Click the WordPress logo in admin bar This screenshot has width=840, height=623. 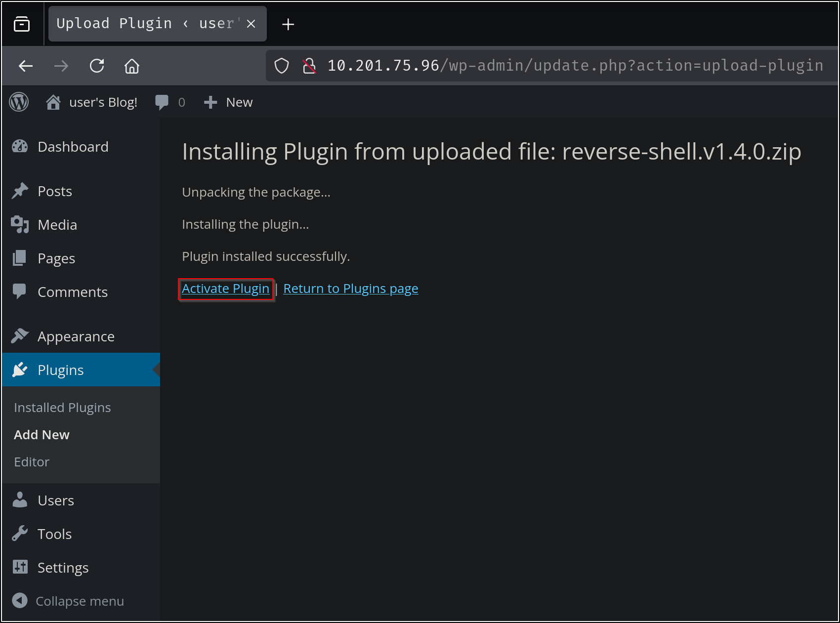(19, 102)
